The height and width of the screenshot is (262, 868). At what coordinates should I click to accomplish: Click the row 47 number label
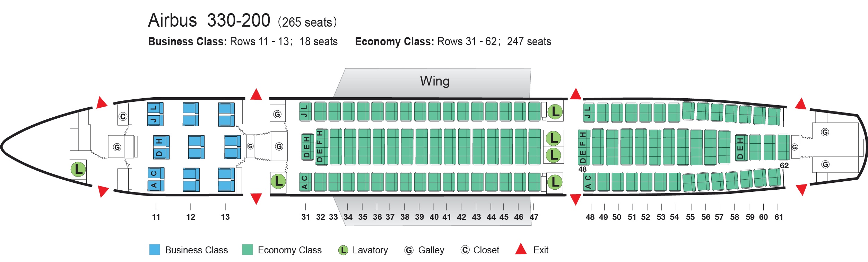tap(534, 217)
